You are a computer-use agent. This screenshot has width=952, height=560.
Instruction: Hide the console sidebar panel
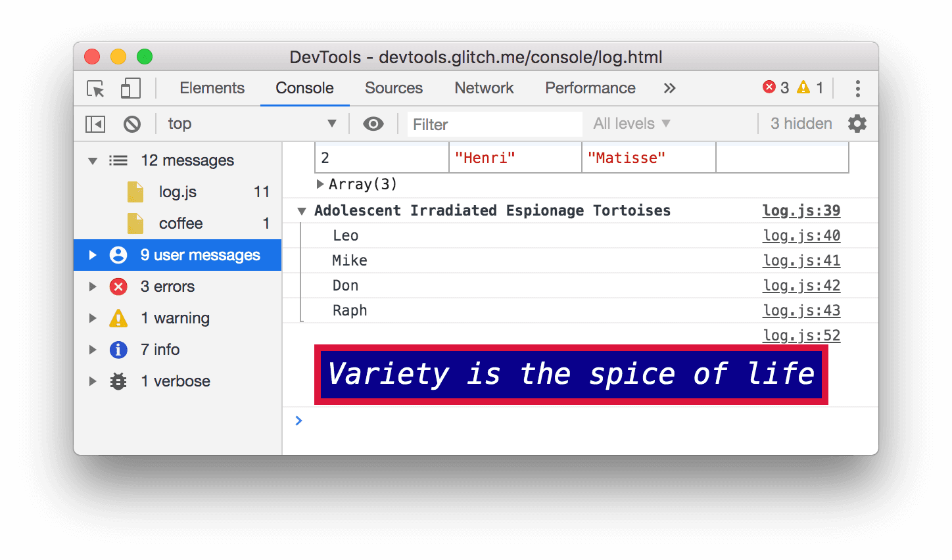tap(95, 124)
